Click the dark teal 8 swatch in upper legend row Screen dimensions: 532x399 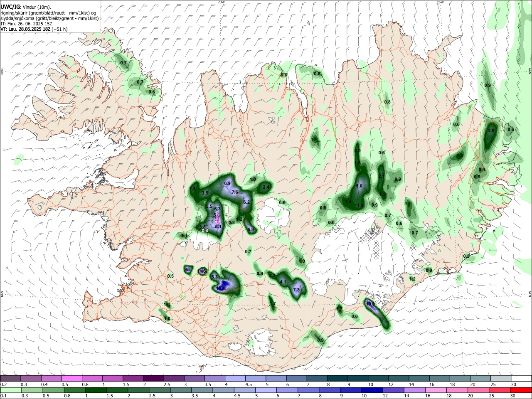pyautogui.click(x=337, y=378)
